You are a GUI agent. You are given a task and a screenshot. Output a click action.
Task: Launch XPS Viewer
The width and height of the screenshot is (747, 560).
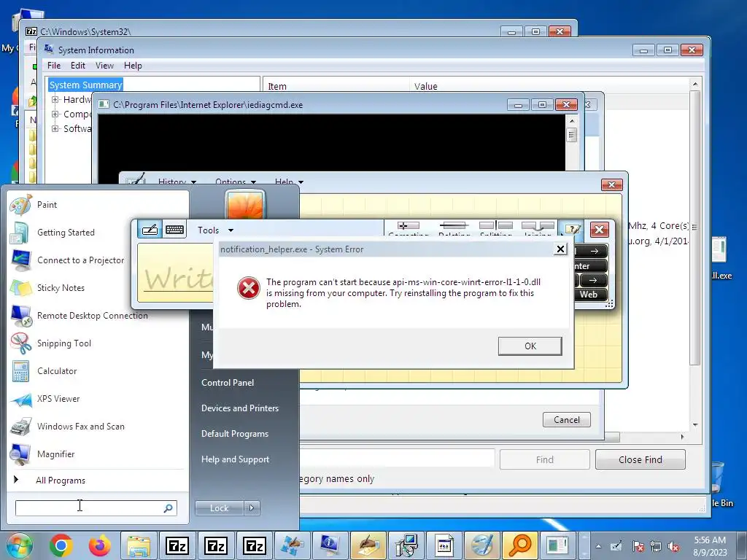[58, 399]
